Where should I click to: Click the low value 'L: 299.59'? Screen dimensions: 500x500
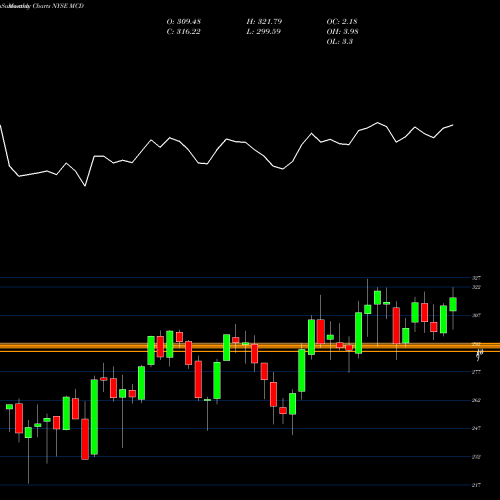(264, 32)
